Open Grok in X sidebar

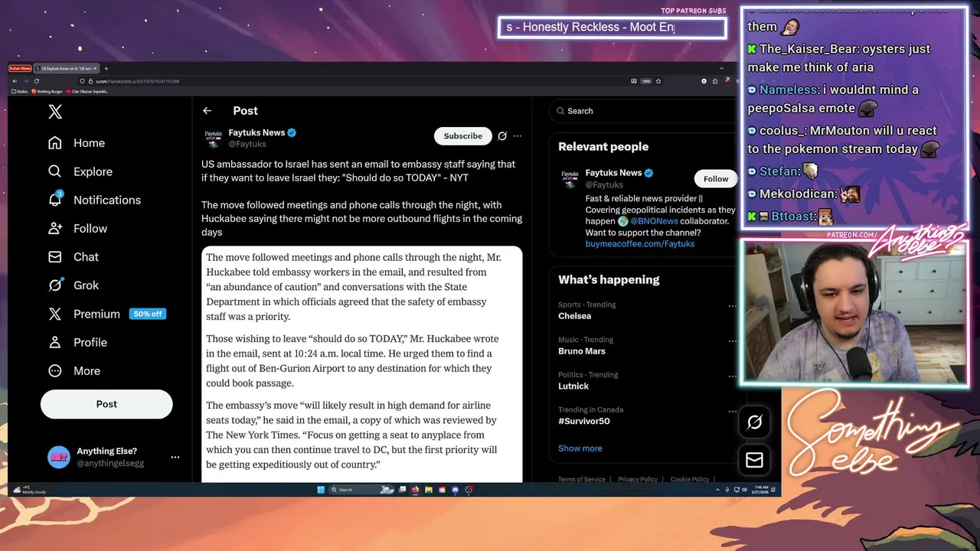[73, 285]
